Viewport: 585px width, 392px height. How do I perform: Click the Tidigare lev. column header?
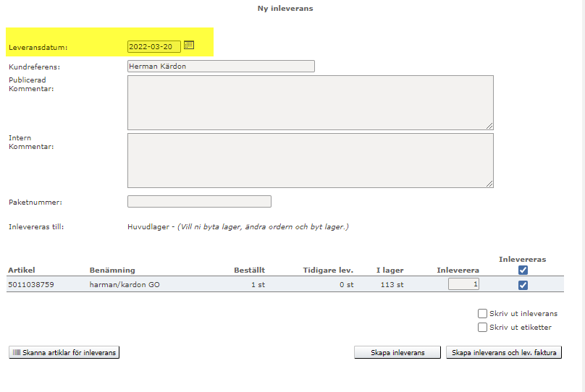tap(328, 270)
